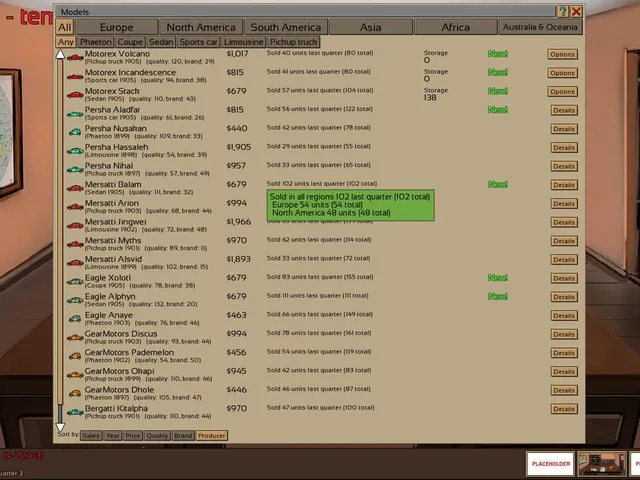Open Details for Bergatti Kitalpha
Viewport: 640px width, 480px height.
tap(564, 409)
